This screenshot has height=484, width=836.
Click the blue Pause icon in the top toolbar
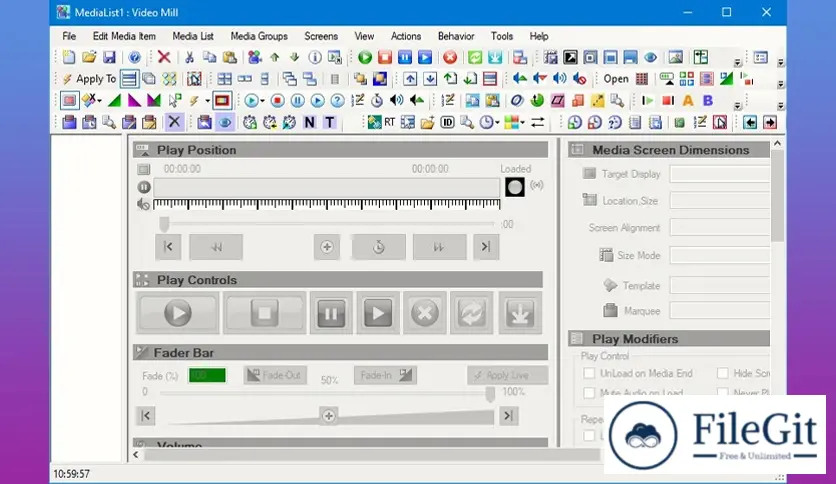coord(405,57)
